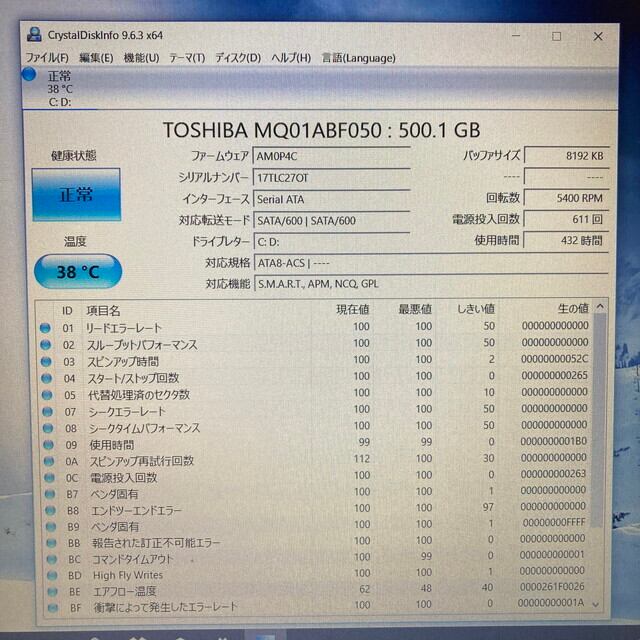Click the status dot for 09 使用時間 row
The image size is (640, 640).
[48, 444]
